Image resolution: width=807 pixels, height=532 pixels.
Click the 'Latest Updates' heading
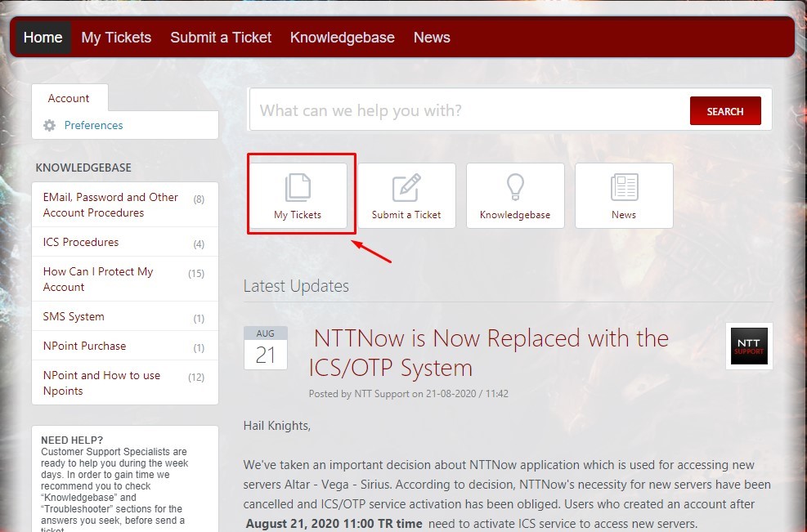296,286
